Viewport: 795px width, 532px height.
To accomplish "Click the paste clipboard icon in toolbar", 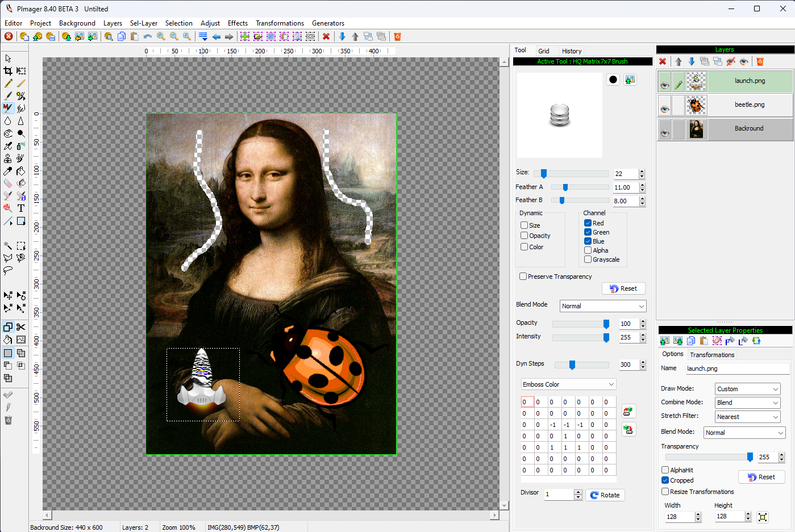I will (135, 36).
